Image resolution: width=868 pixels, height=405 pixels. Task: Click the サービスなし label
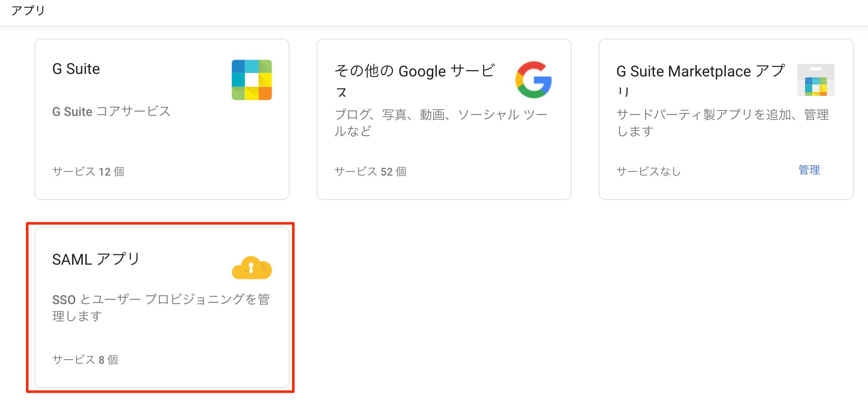[x=648, y=171]
